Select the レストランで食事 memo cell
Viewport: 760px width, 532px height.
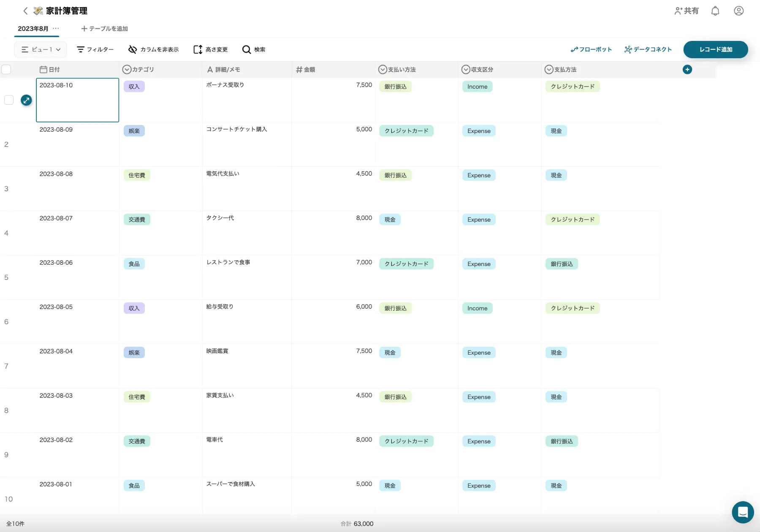247,277
